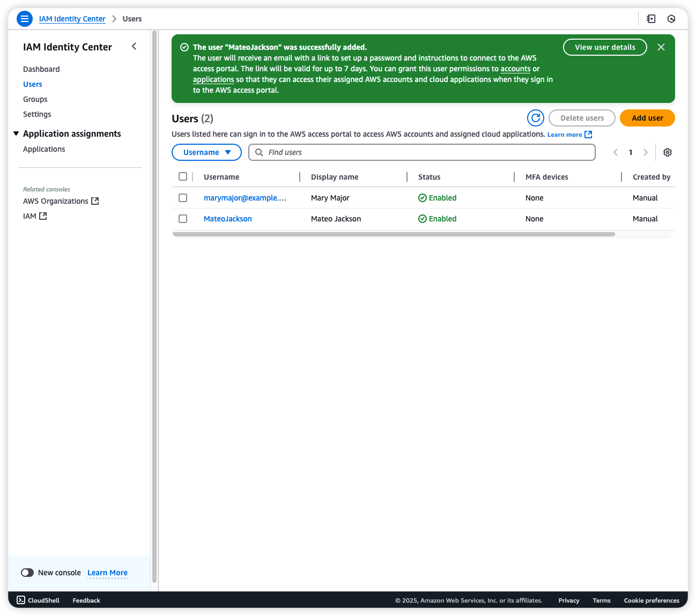Launch CloudShell from the bottom bar

click(x=38, y=600)
